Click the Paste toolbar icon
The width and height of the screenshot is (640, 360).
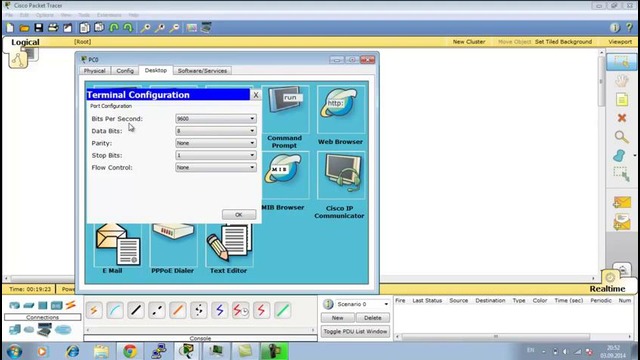point(99,28)
